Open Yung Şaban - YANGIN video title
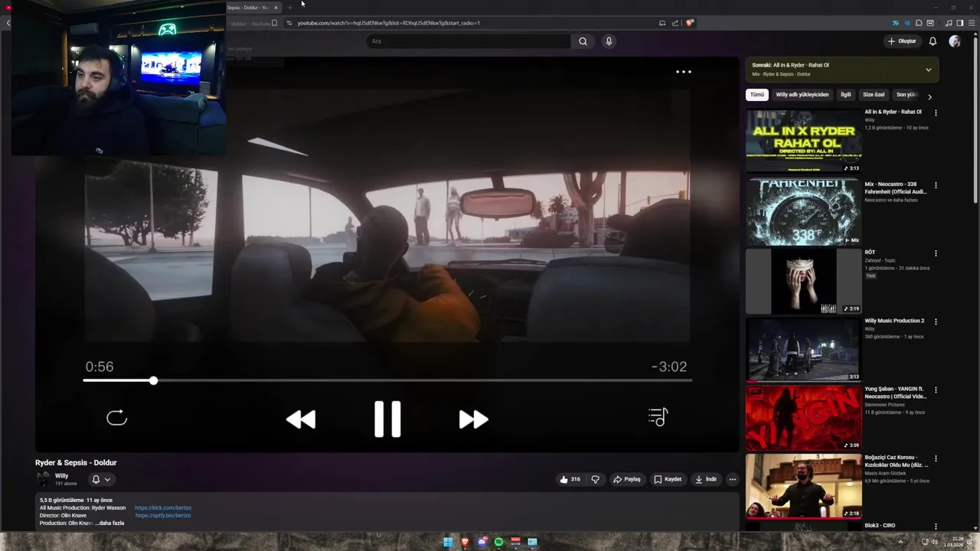Screen dimensions: 980x551 pyautogui.click(x=896, y=393)
